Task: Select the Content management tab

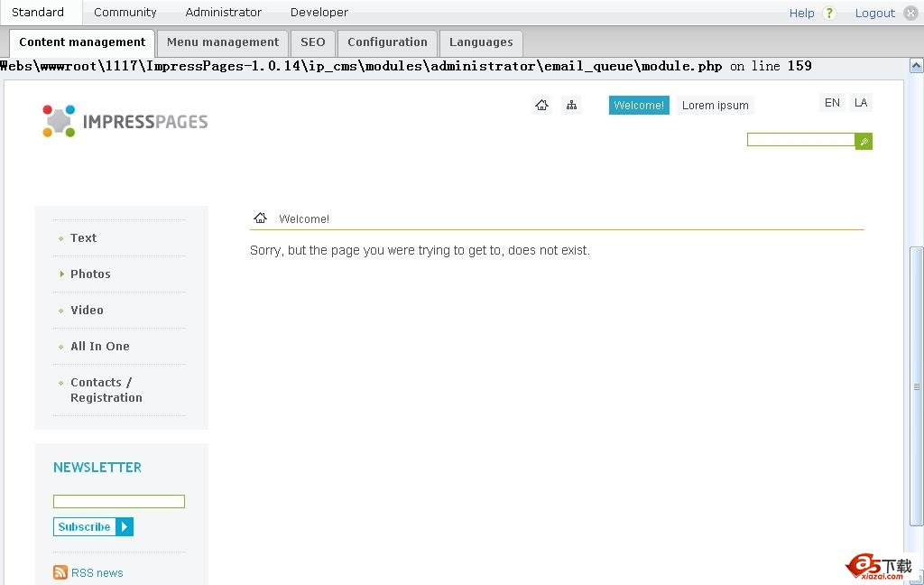Action: tap(82, 42)
